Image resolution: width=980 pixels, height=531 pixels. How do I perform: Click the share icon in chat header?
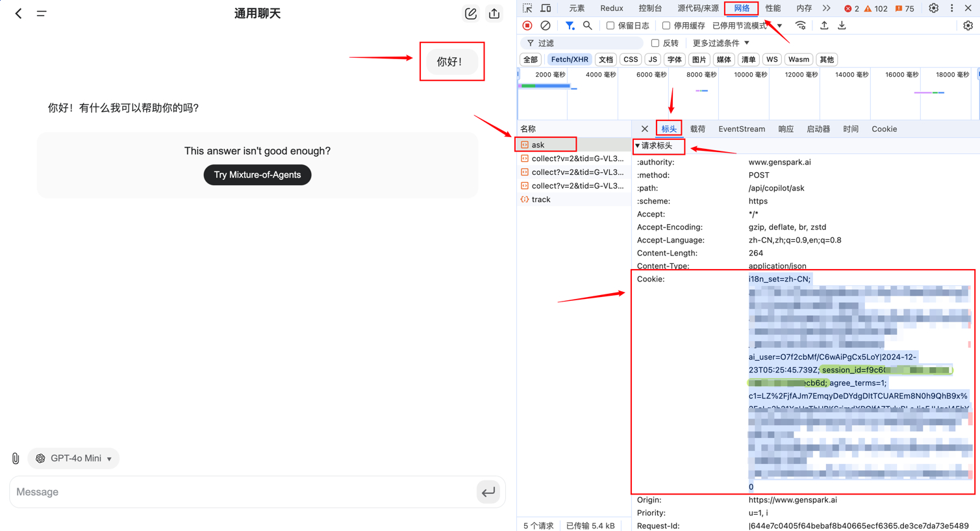point(494,13)
